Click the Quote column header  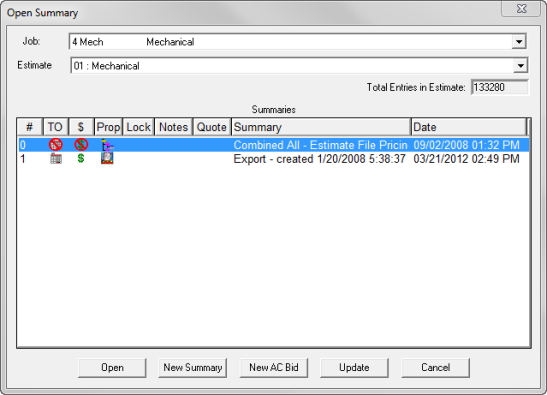pyautogui.click(x=212, y=127)
